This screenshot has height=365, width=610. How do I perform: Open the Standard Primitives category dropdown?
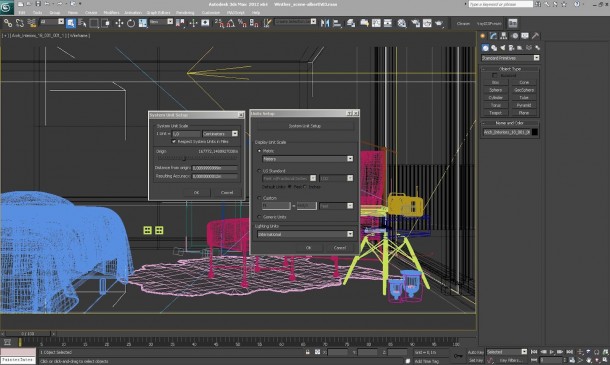[x=510, y=58]
